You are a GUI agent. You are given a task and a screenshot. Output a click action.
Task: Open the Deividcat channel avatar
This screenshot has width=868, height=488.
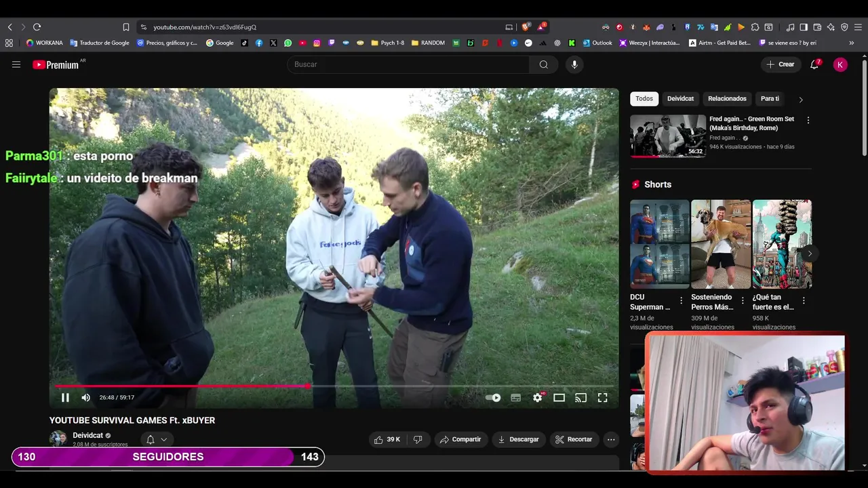coord(58,439)
